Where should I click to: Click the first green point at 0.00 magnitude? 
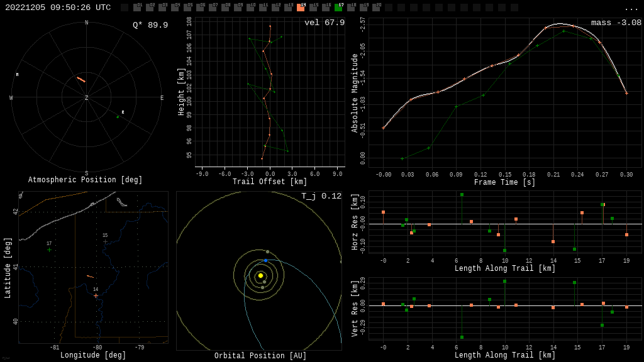click(x=402, y=159)
